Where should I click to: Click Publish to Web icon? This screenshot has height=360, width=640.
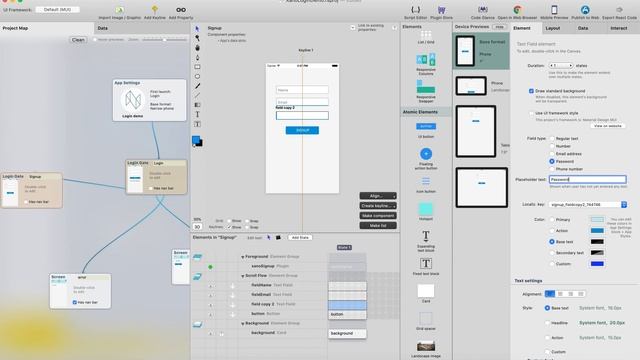[x=585, y=10]
